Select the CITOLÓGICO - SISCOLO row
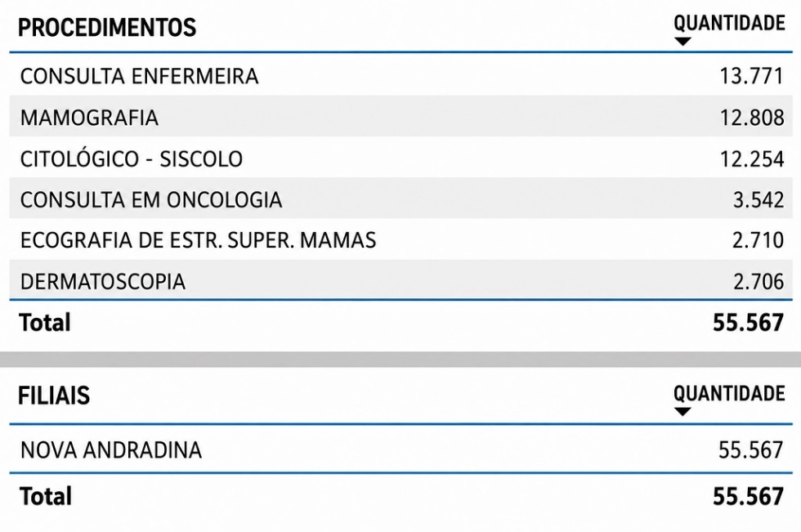The height and width of the screenshot is (532, 801). click(x=400, y=159)
